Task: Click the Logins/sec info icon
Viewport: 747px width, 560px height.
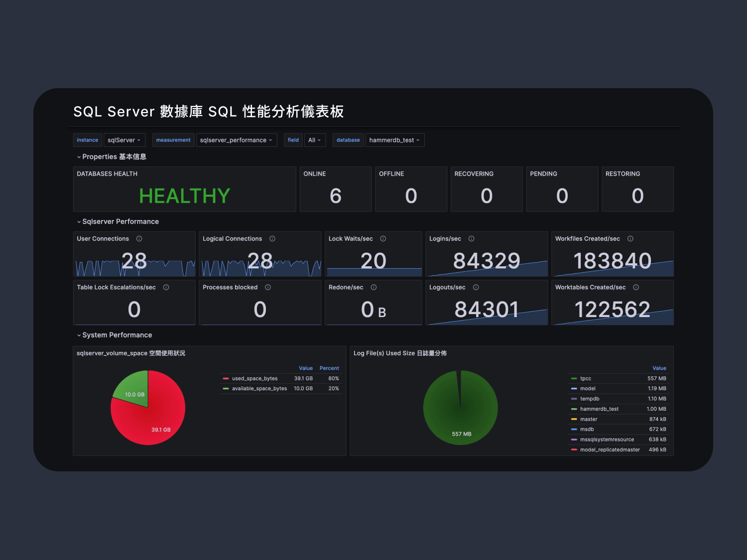Action: point(472,239)
